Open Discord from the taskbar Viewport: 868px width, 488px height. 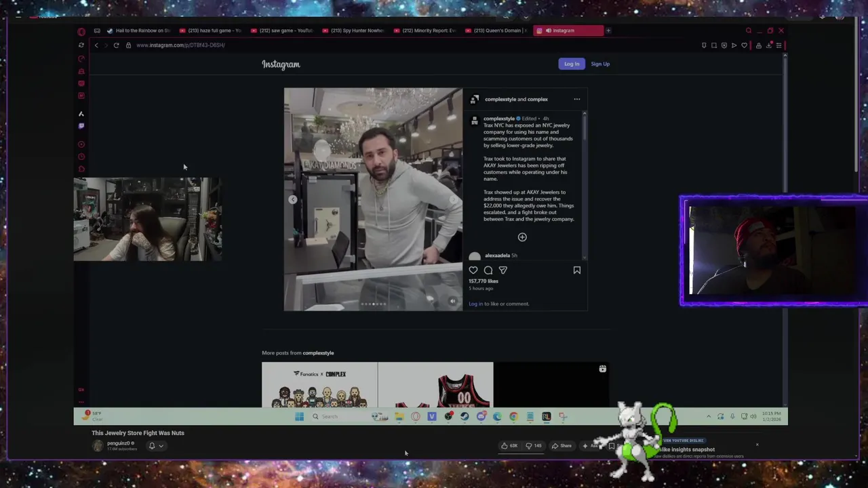481,417
